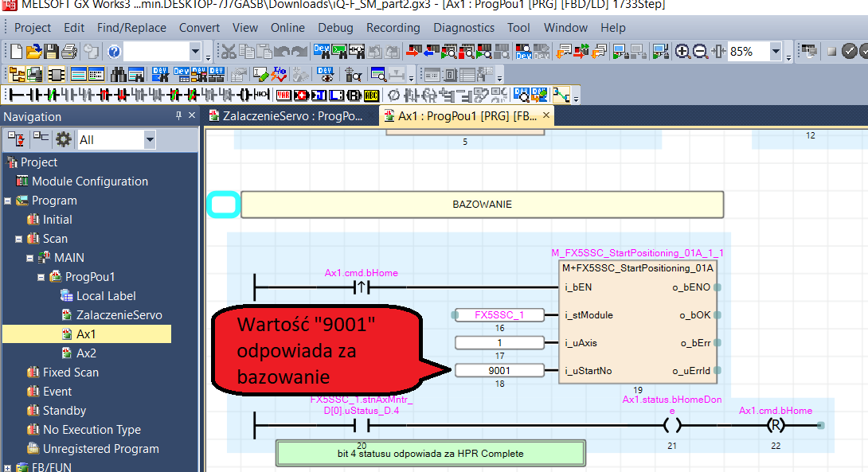
Task: Open the Online menu
Action: 287,28
